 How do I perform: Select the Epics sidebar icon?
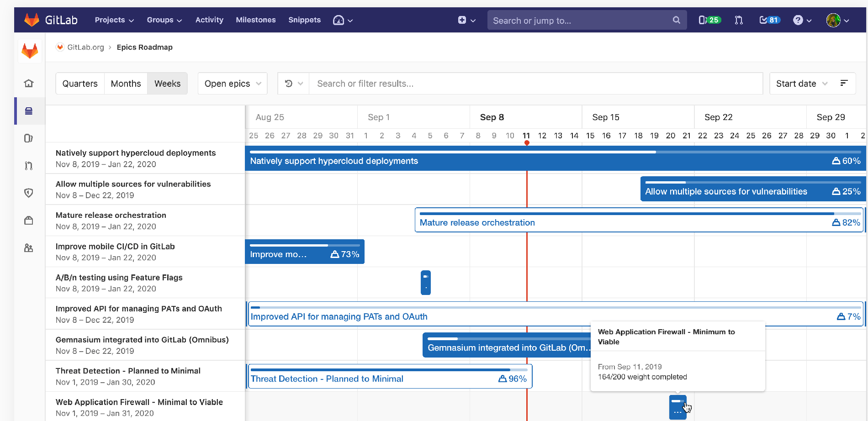tap(29, 111)
